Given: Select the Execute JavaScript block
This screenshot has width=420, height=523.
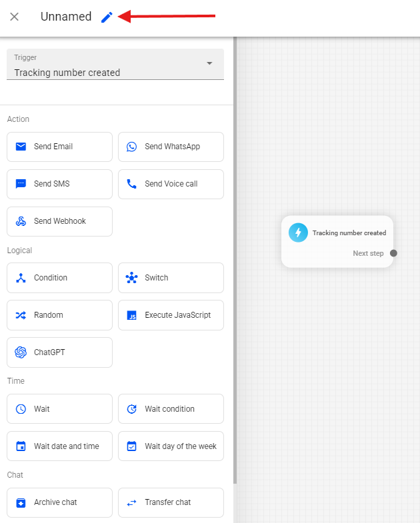Looking at the screenshot, I should click(x=171, y=315).
